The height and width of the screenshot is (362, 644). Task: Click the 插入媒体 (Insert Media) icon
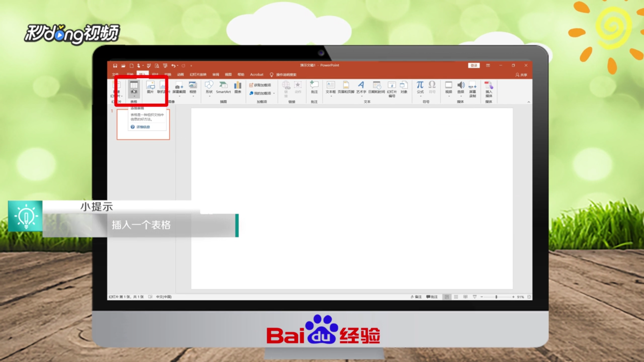[489, 89]
